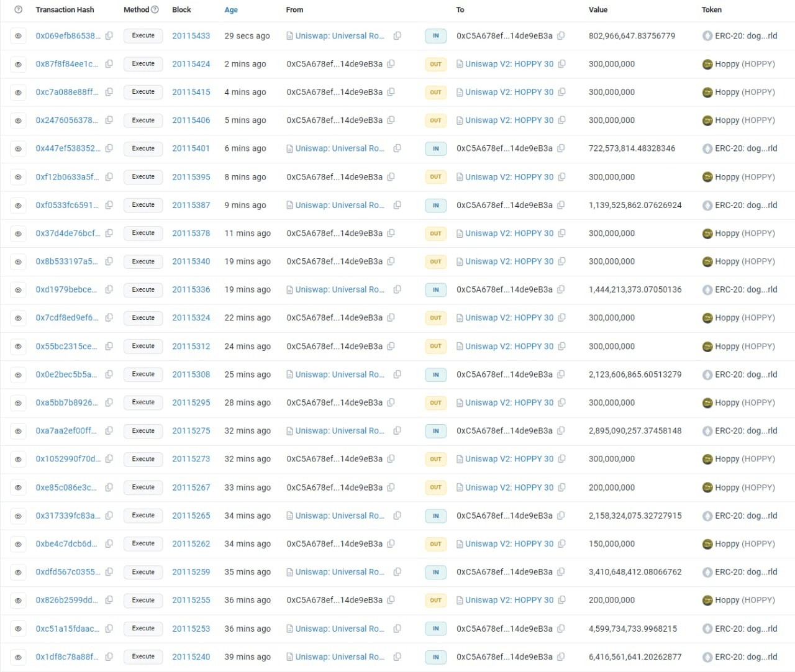Screen dimensions: 795x672
Task: Preview transaction 0x87f8f84ee1c with eye button
Action: (x=18, y=64)
